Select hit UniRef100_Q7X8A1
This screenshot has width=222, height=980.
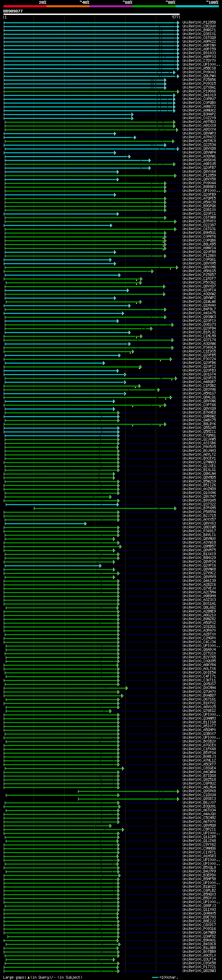(199, 88)
